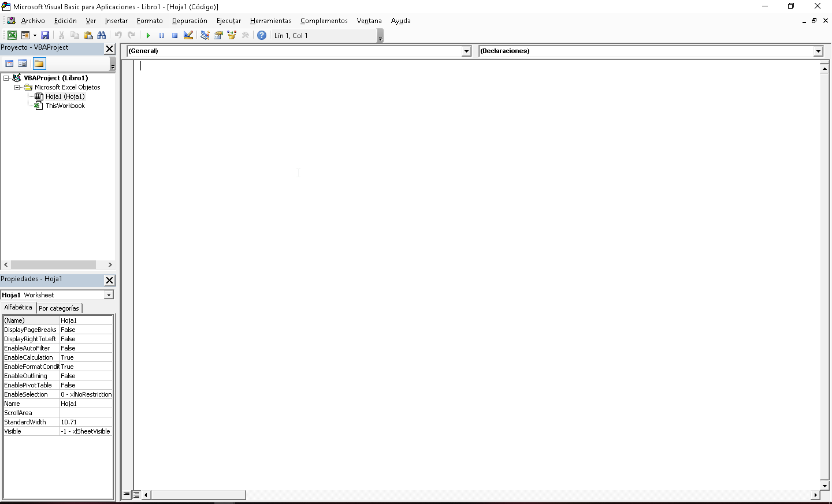Select the Save icon in the toolbar
Viewport: 832px width, 504px height.
(45, 35)
